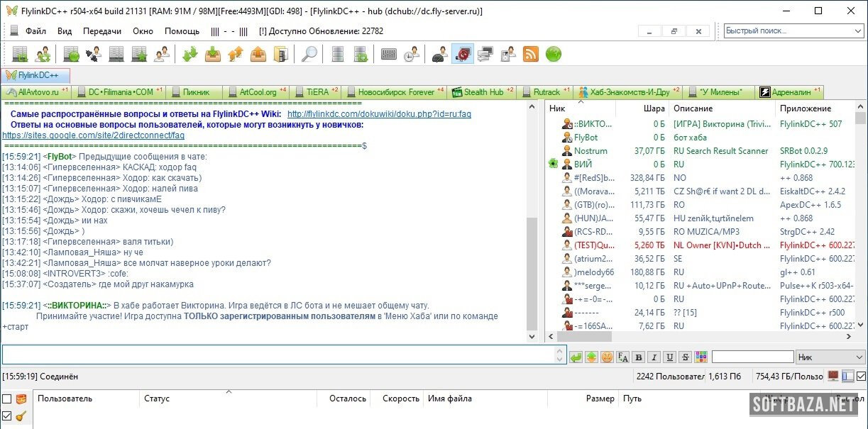
Task: Open the Вид menu
Action: pos(65,31)
